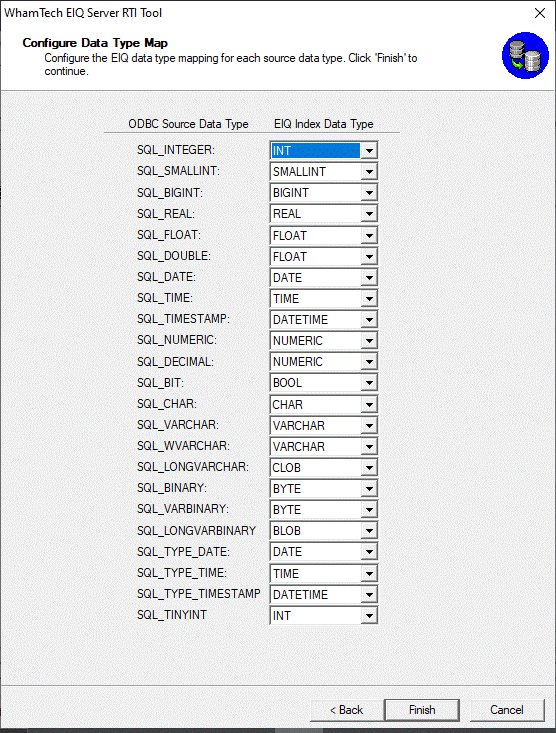Cancel the data type map wizard
Screen dimensions: 556x733
(x=507, y=710)
